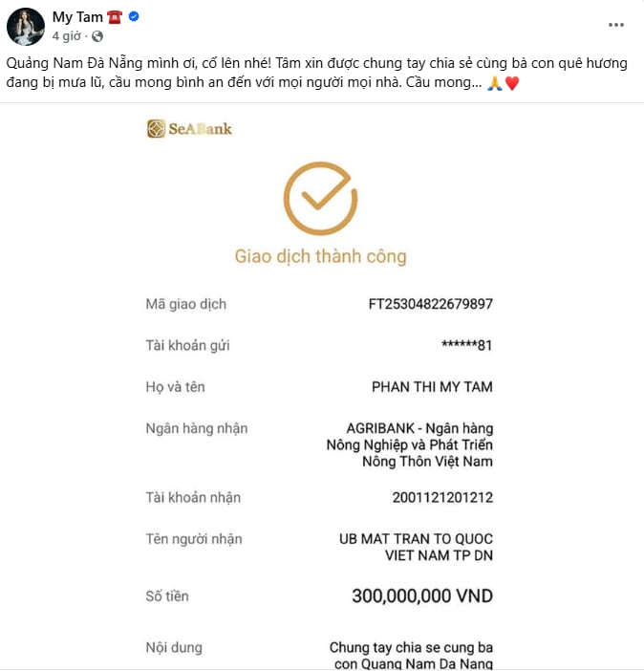Viewport: 644px width, 671px height.
Task: Click My Tam's profile avatar
Action: (26, 26)
